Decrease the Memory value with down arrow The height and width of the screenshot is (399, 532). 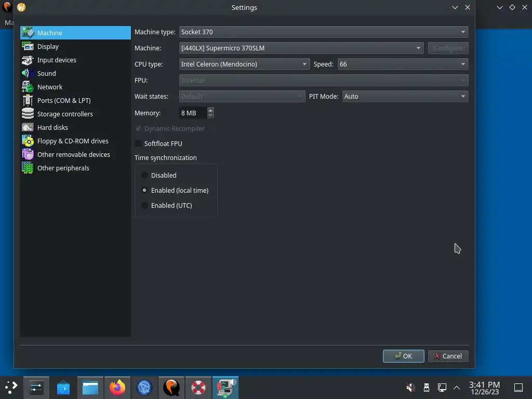coord(210,116)
